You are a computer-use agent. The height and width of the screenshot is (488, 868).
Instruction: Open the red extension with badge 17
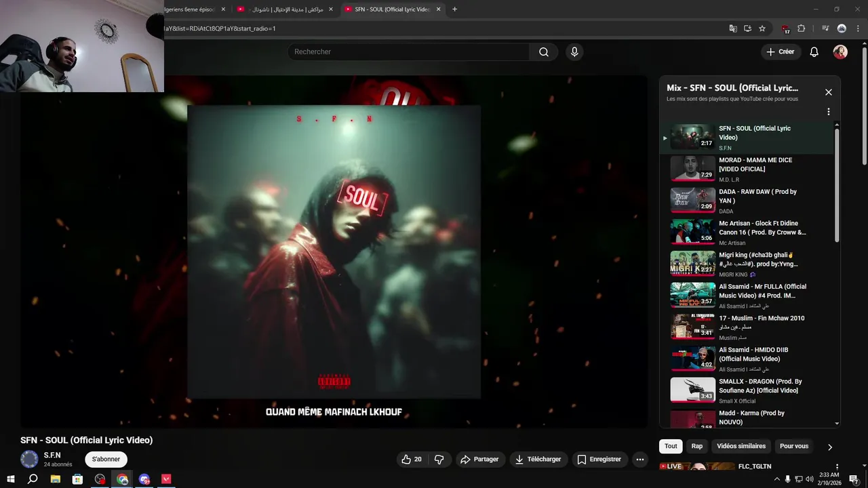[785, 28]
